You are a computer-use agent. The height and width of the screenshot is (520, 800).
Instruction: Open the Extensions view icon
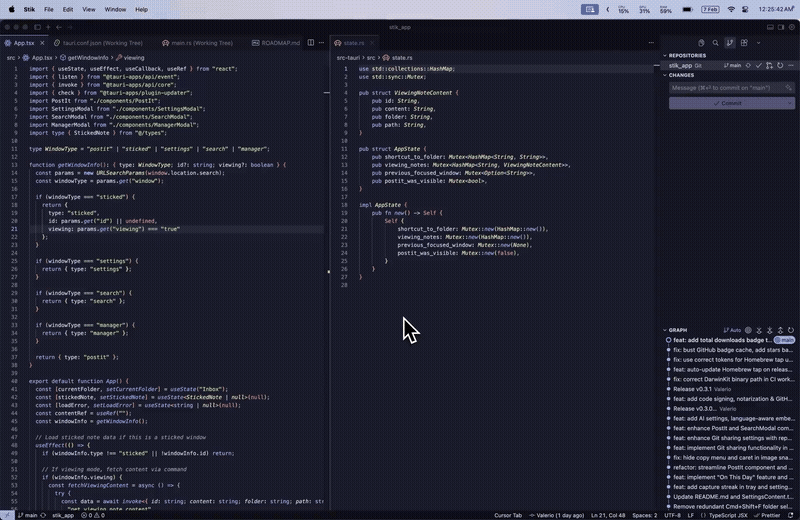744,43
